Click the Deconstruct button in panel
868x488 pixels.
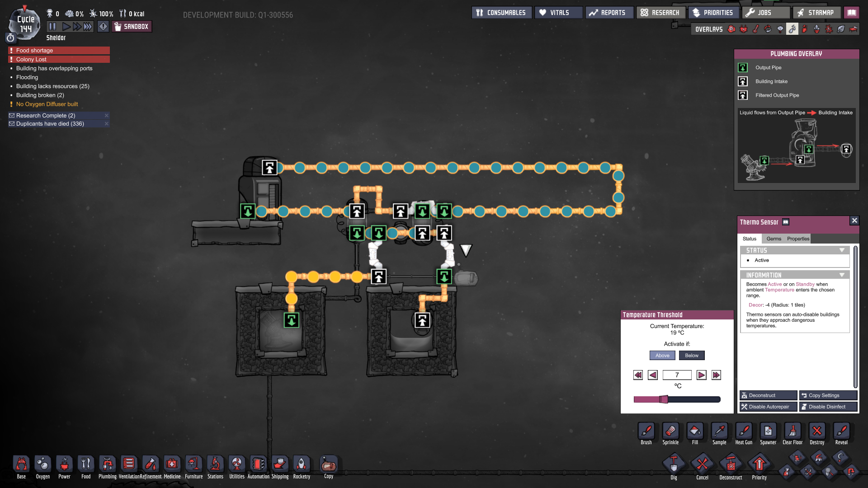coord(768,395)
